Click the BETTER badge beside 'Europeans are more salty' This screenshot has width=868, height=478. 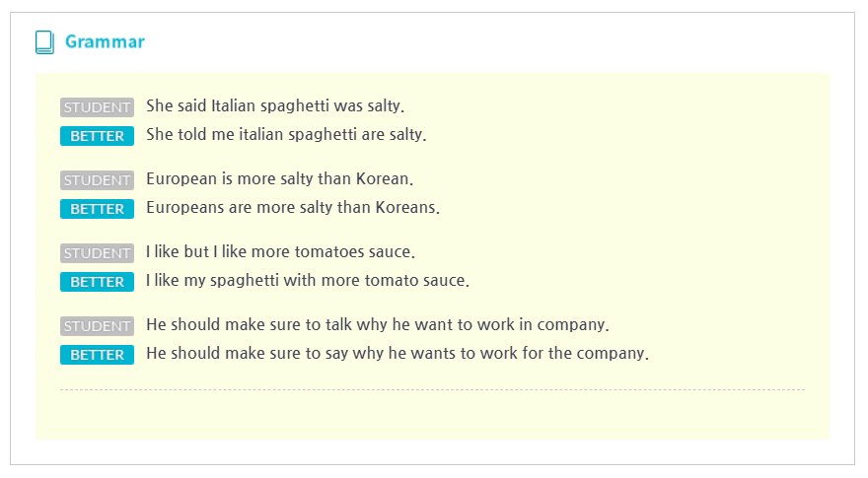tap(97, 209)
